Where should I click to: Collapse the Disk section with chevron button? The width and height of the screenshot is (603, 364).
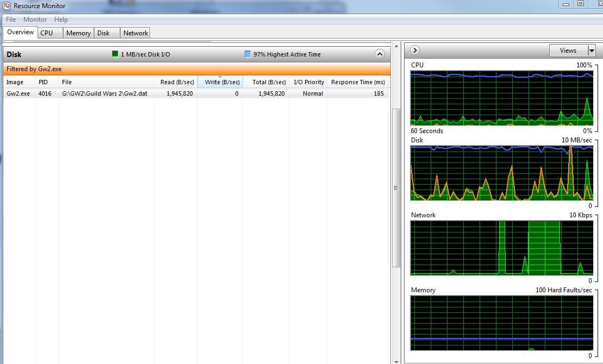pyautogui.click(x=380, y=54)
